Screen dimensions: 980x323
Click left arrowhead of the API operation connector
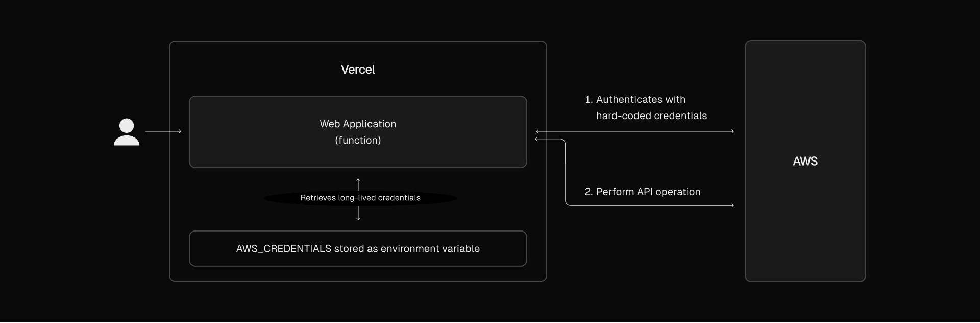point(537,139)
